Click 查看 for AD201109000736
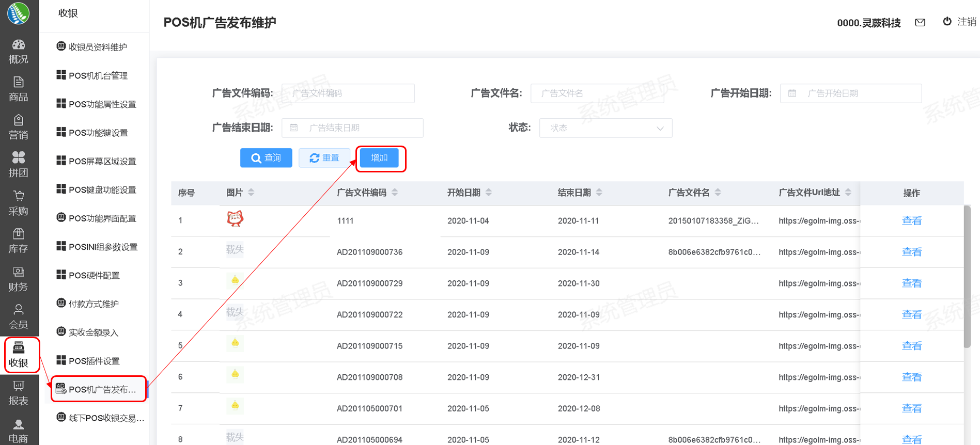980x445 pixels. point(912,252)
